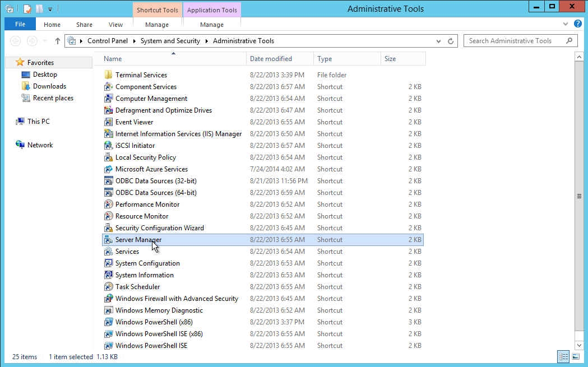
Task: Click the System Configuration icon
Action: click(108, 263)
